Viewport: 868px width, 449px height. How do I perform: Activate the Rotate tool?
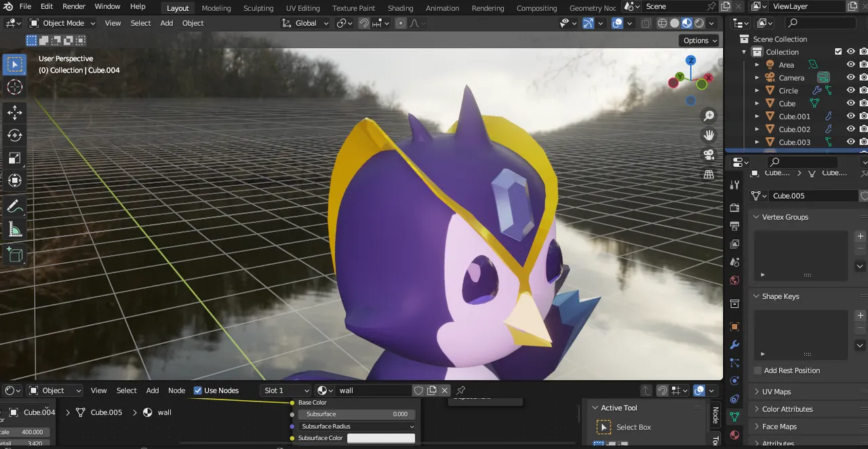pyautogui.click(x=14, y=135)
